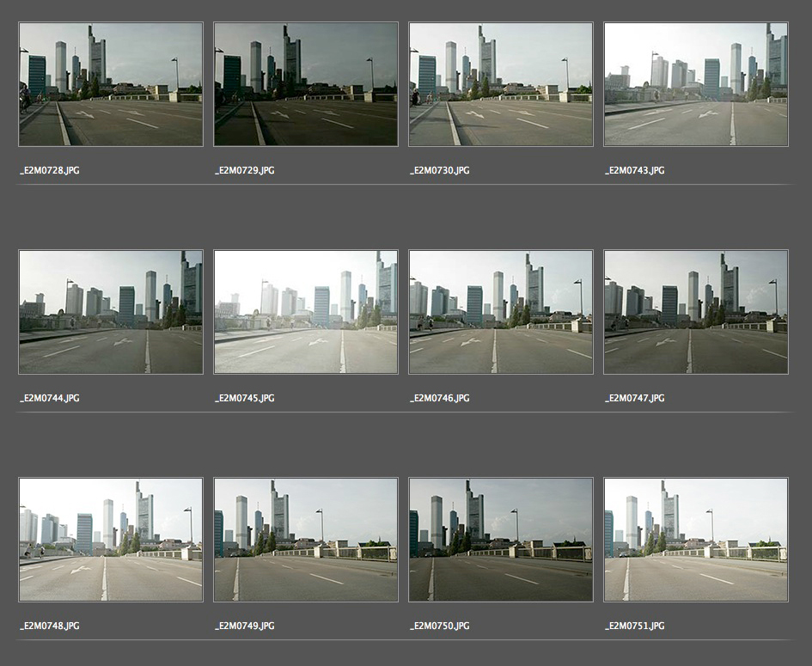
Task: Click the _E2M0747.JPG filename label
Action: coord(634,399)
